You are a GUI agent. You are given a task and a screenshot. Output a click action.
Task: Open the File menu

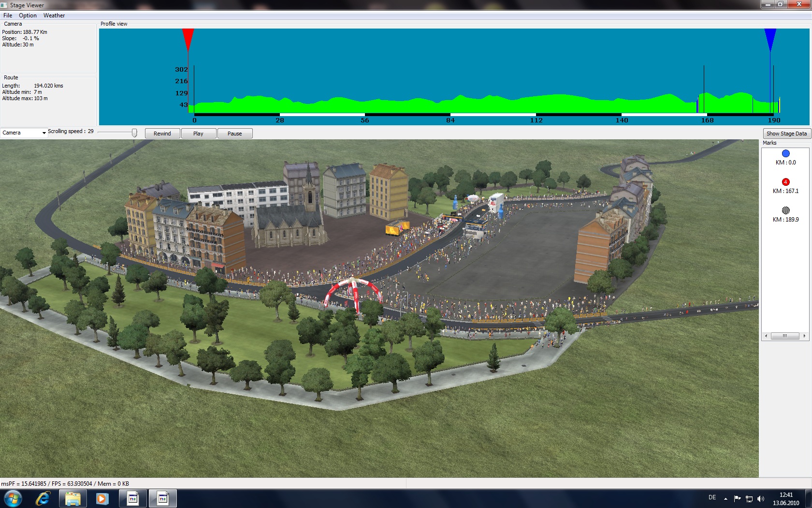coord(8,15)
